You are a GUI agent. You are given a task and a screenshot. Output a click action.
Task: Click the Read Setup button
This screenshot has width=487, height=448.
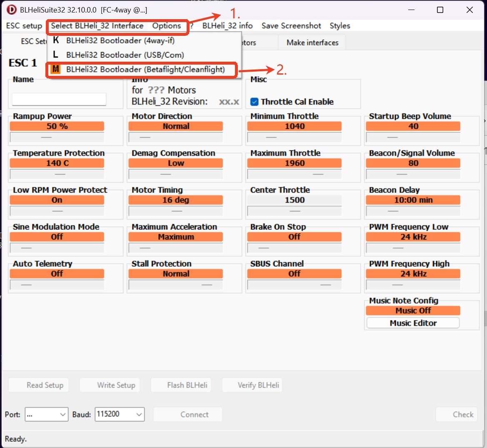(x=38, y=385)
